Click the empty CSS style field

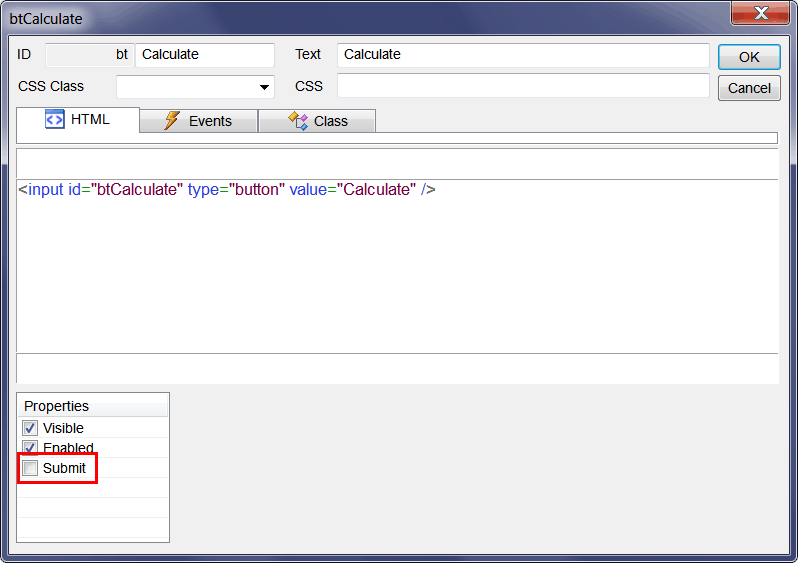[523, 86]
